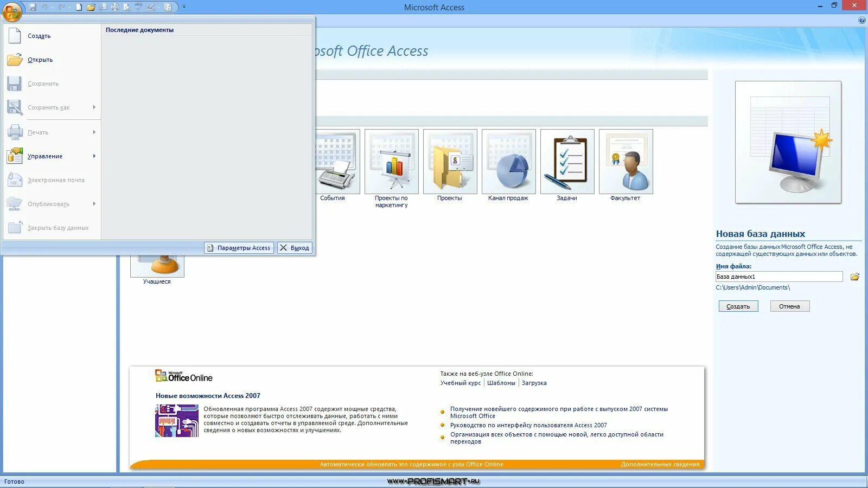The width and height of the screenshot is (868, 488).
Task: Click the browse folder icon beside file name
Action: (855, 277)
